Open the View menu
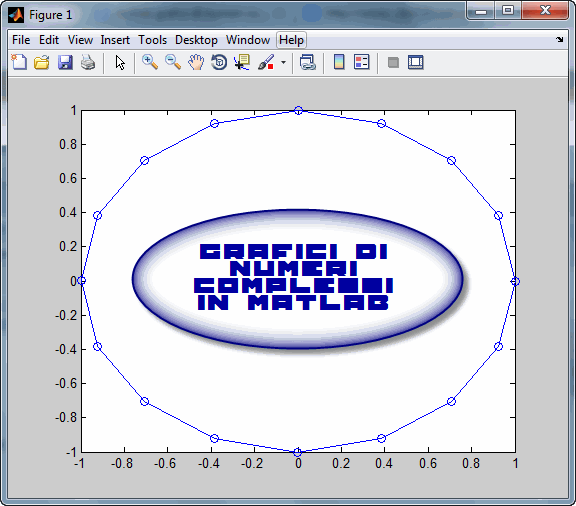Viewport: 576px width, 506px height. (80, 40)
